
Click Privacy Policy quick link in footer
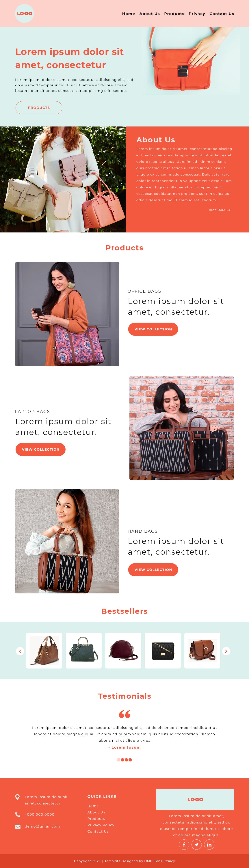coord(101,825)
